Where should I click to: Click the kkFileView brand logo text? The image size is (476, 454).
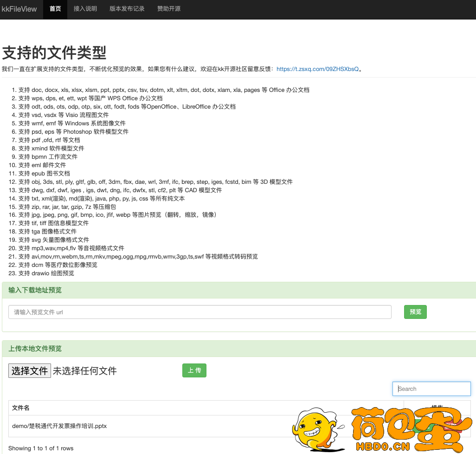[19, 9]
